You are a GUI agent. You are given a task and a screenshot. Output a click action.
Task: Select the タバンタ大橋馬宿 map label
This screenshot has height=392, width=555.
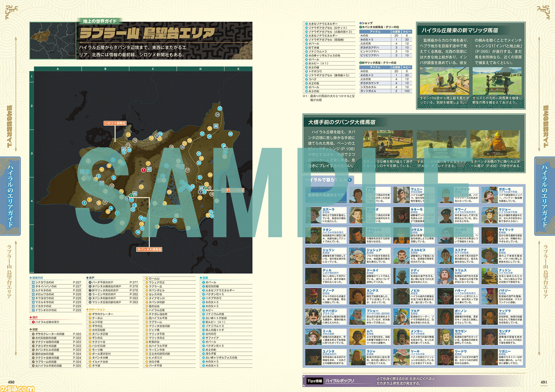pos(149,250)
